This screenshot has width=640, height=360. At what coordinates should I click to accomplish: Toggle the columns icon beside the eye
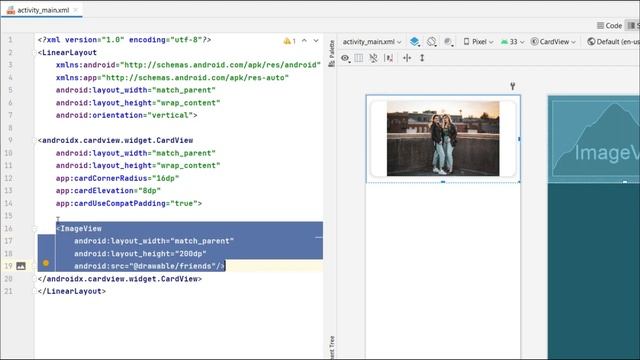[x=359, y=58]
